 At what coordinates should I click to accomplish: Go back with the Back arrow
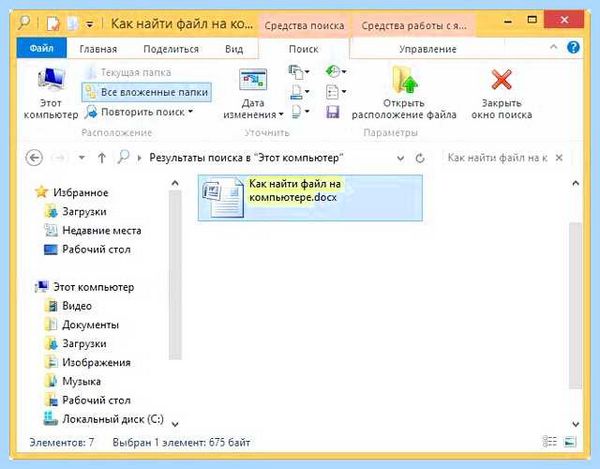pos(34,158)
